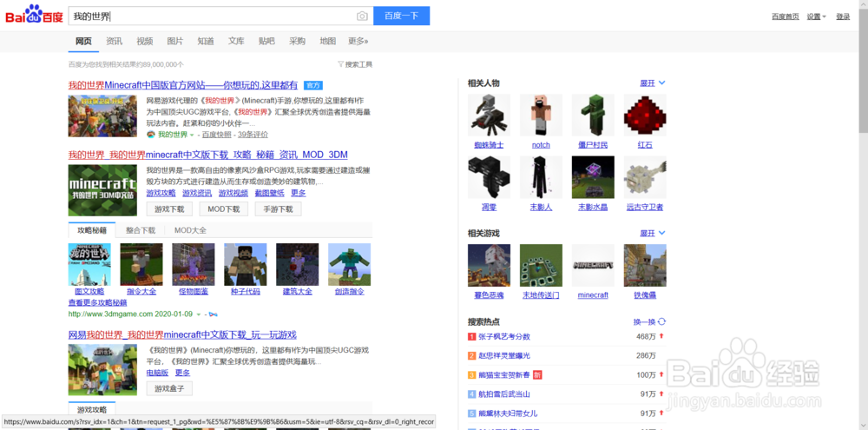This screenshot has width=868, height=430.
Task: Expand the 相关游戏 section with 展开
Action: tap(653, 234)
